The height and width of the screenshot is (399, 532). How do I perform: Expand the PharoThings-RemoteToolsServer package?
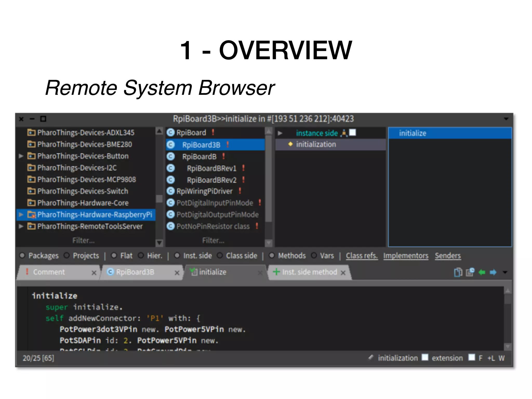click(21, 226)
